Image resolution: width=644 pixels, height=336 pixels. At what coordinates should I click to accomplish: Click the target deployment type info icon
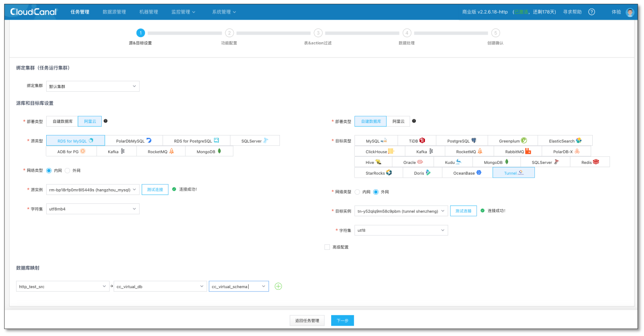[414, 121]
